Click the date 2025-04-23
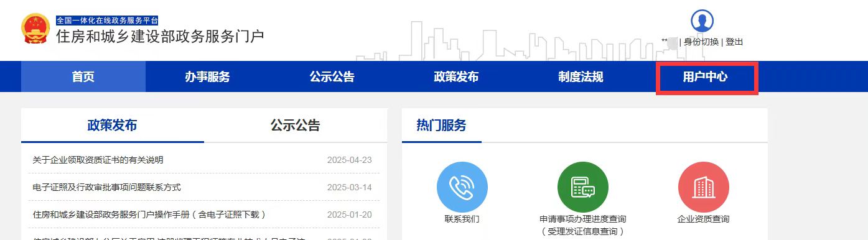This screenshot has width=868, height=240. 350,160
